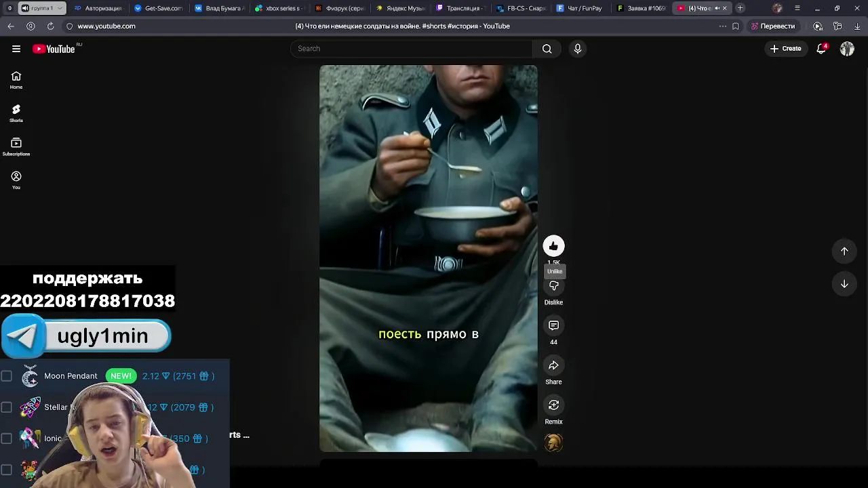Click the YouTube search field
The image size is (868, 488).
[x=412, y=49]
